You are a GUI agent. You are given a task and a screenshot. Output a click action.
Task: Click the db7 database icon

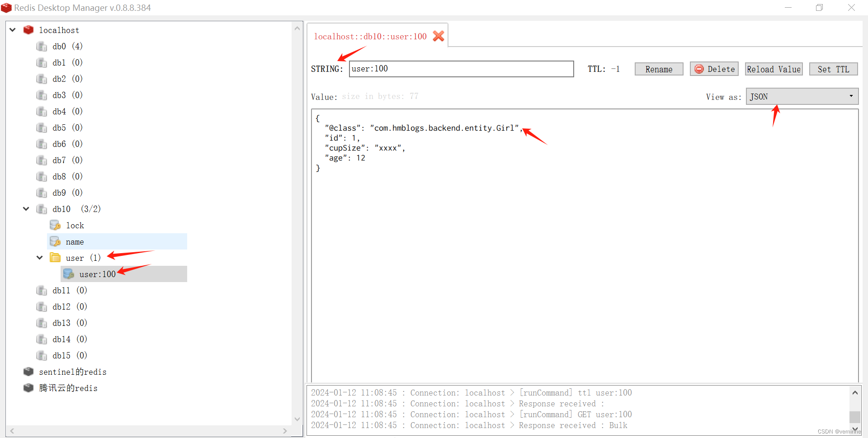click(x=42, y=160)
